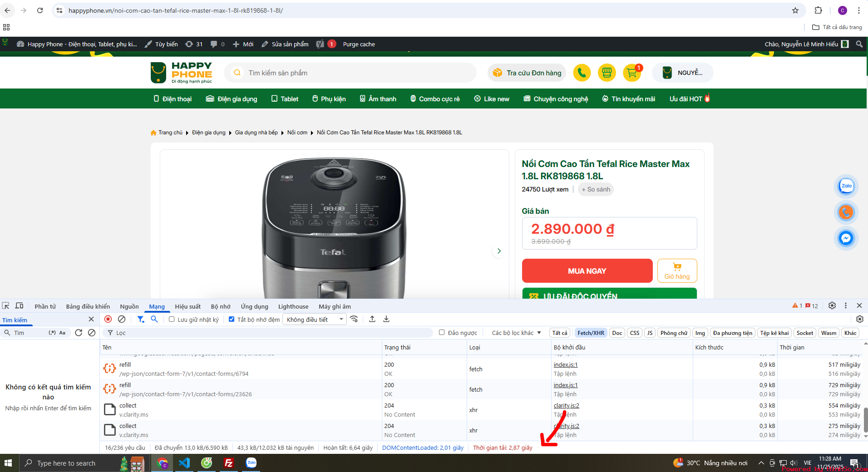Open the shopping cart icon in header

(x=631, y=73)
